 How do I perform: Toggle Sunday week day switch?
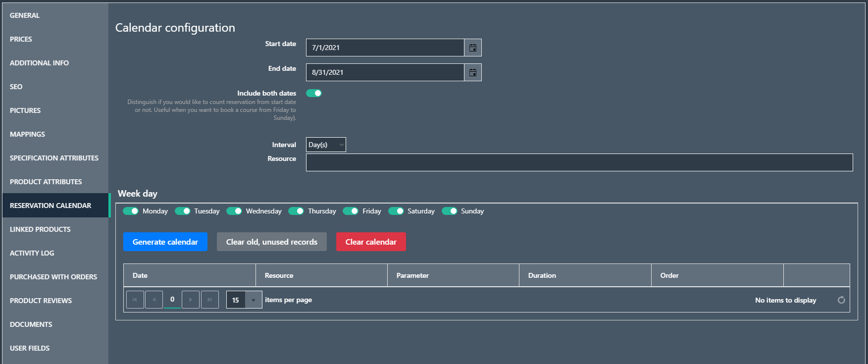[x=450, y=211]
